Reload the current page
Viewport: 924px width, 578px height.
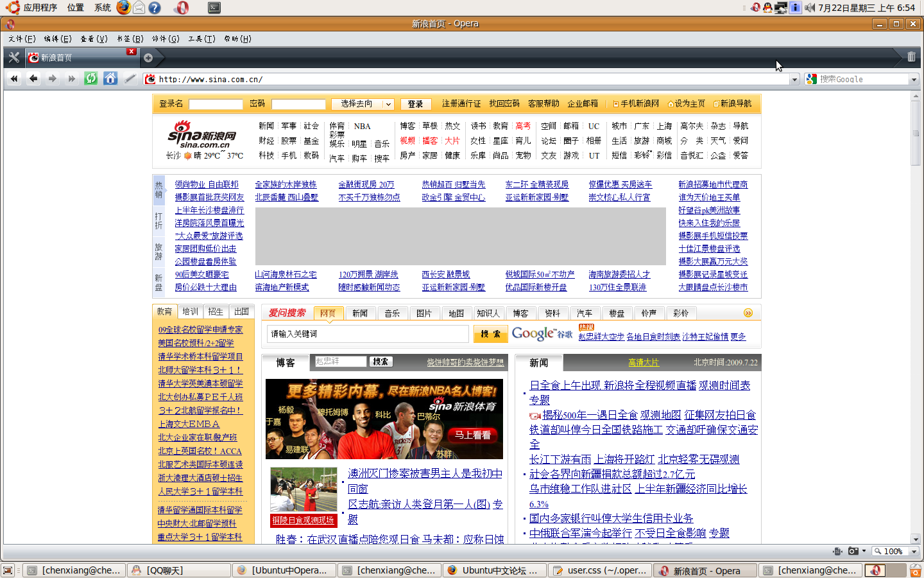point(91,78)
